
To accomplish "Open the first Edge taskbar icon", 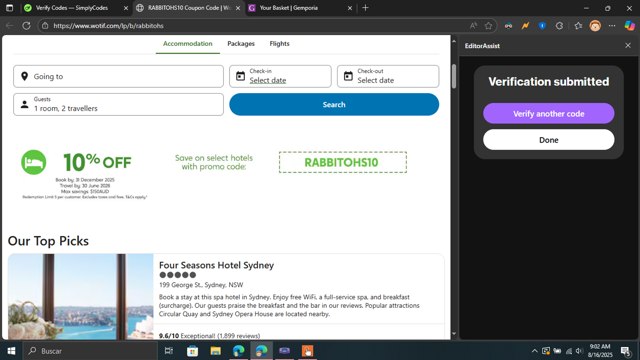I will [238, 351].
